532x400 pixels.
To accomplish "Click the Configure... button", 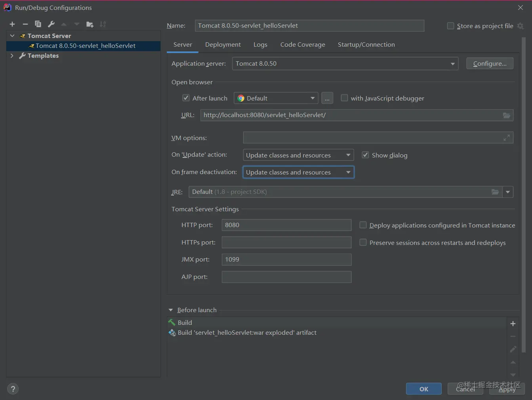I will 490,64.
